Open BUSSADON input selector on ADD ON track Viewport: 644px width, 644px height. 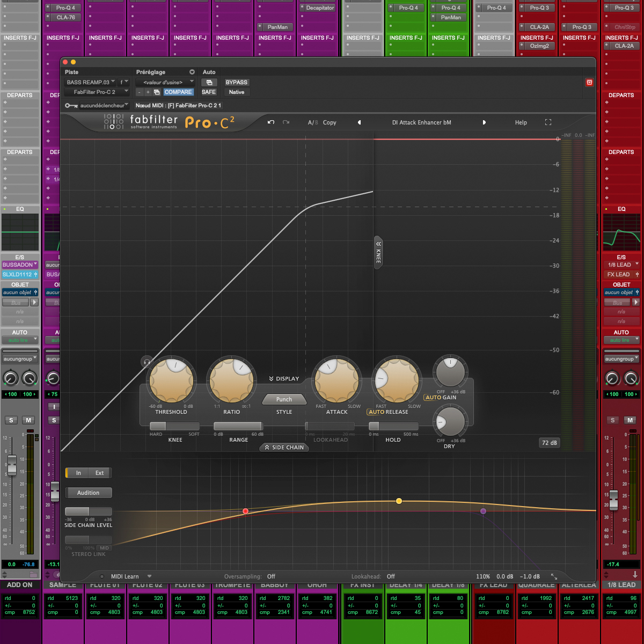click(20, 265)
